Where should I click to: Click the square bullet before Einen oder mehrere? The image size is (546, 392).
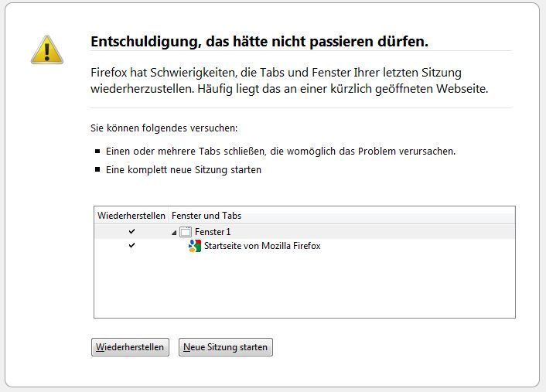(x=97, y=152)
